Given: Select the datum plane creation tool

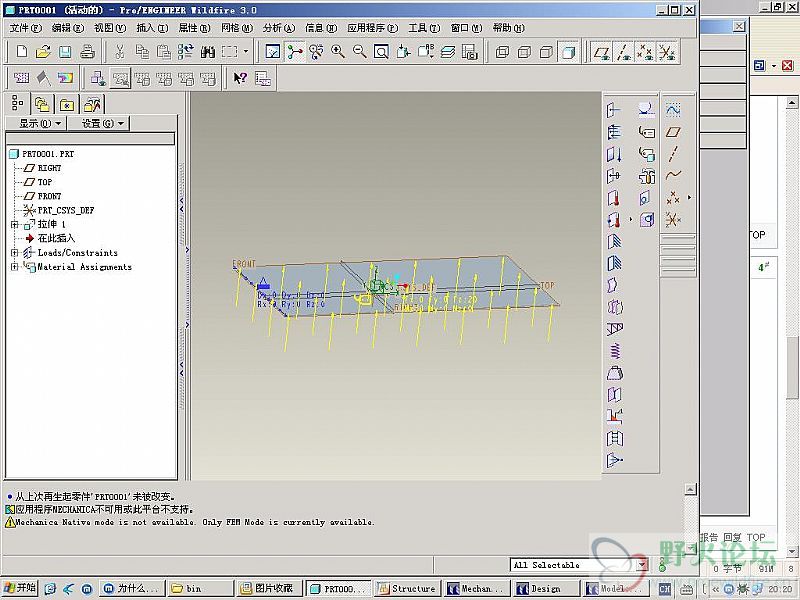Looking at the screenshot, I should [x=673, y=132].
